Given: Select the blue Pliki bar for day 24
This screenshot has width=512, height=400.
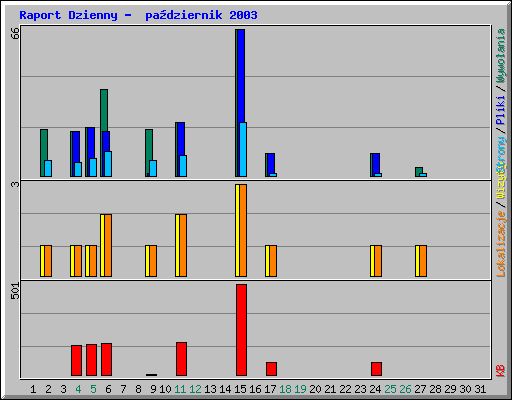Looking at the screenshot, I should tap(376, 163).
